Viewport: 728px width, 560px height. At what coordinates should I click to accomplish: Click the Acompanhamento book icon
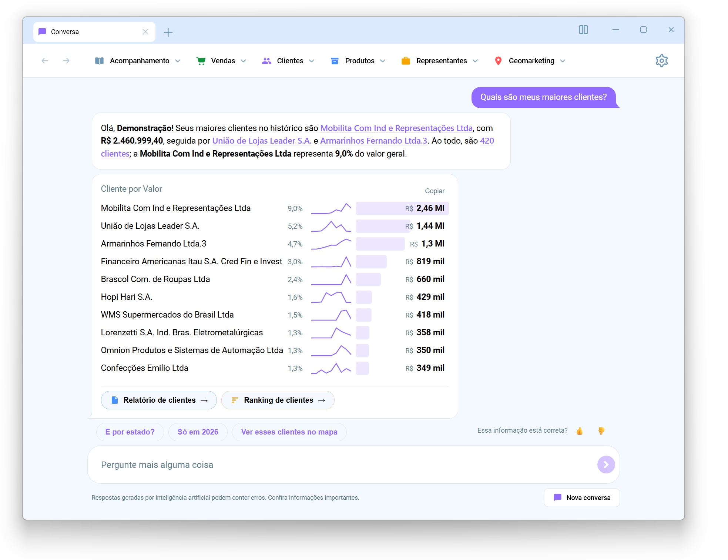pos(99,61)
